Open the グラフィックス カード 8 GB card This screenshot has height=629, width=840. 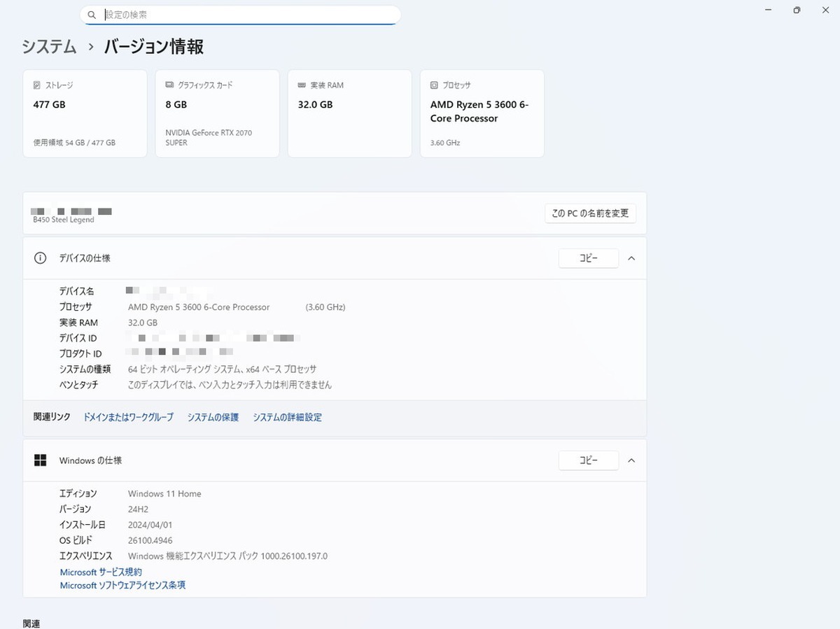point(217,113)
